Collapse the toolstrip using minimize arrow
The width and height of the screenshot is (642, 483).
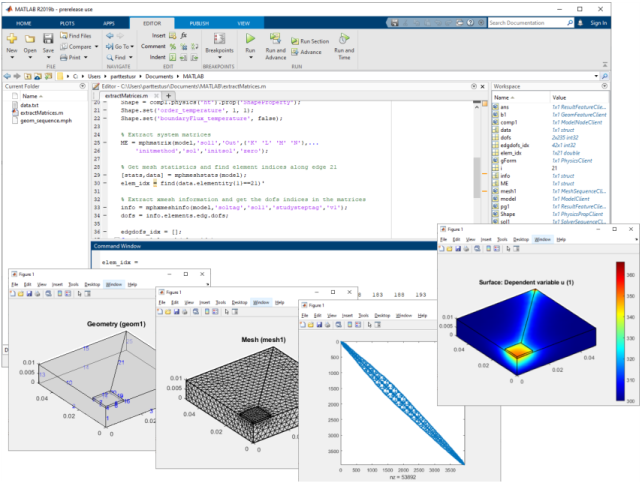pyautogui.click(x=605, y=65)
